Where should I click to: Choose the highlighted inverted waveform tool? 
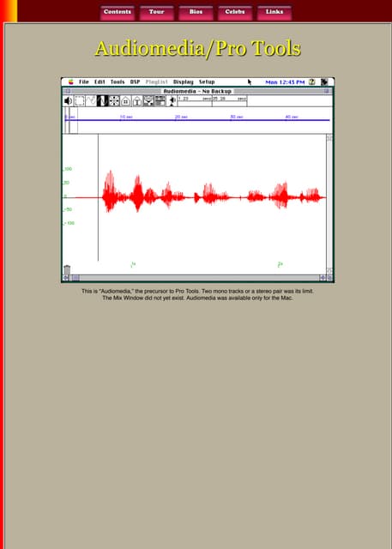103,101
